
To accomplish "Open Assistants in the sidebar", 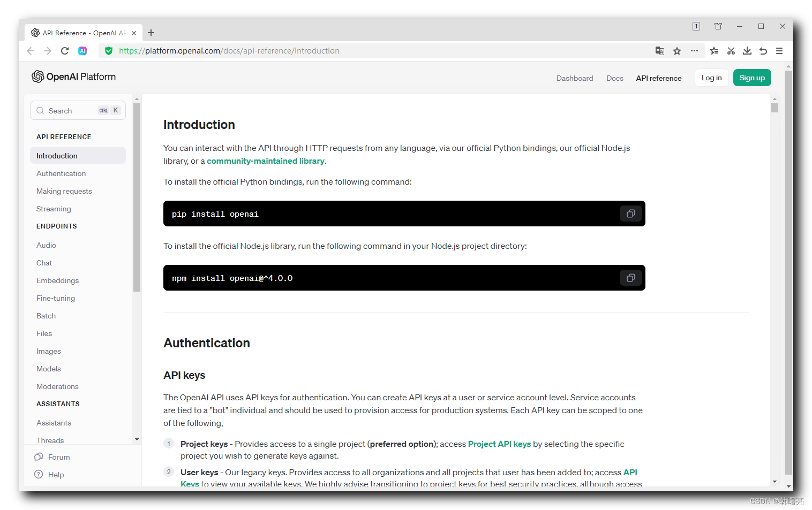I will point(54,423).
